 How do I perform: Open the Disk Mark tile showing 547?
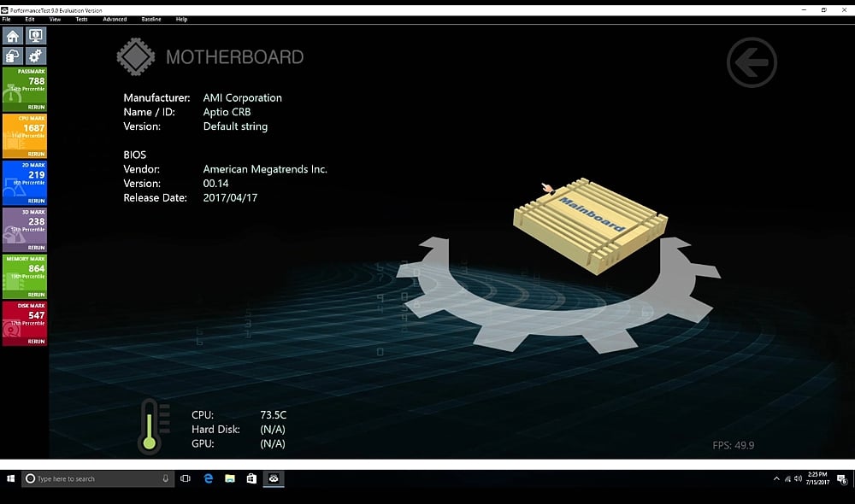click(25, 324)
